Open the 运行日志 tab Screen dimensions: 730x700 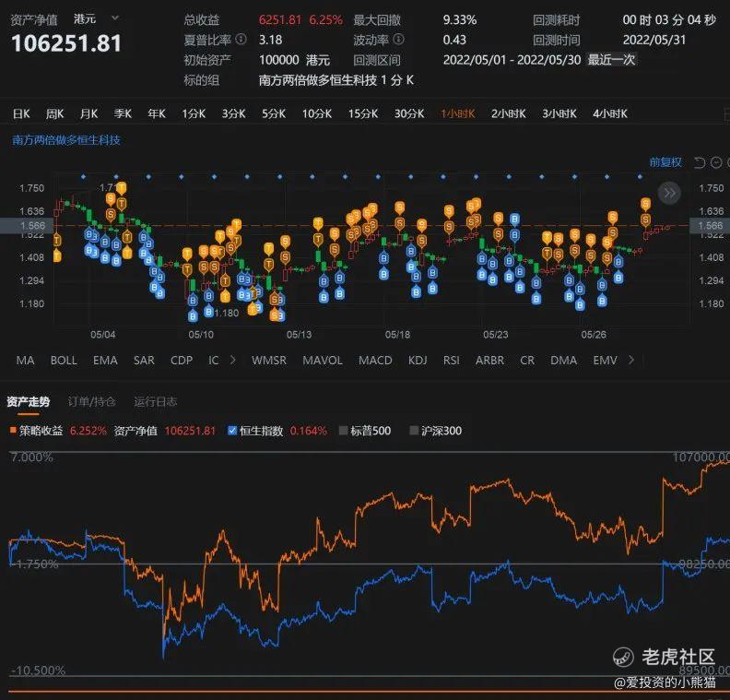(156, 402)
